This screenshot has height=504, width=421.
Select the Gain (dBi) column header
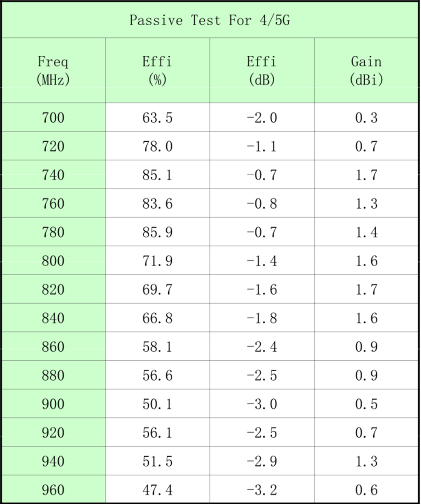click(366, 70)
